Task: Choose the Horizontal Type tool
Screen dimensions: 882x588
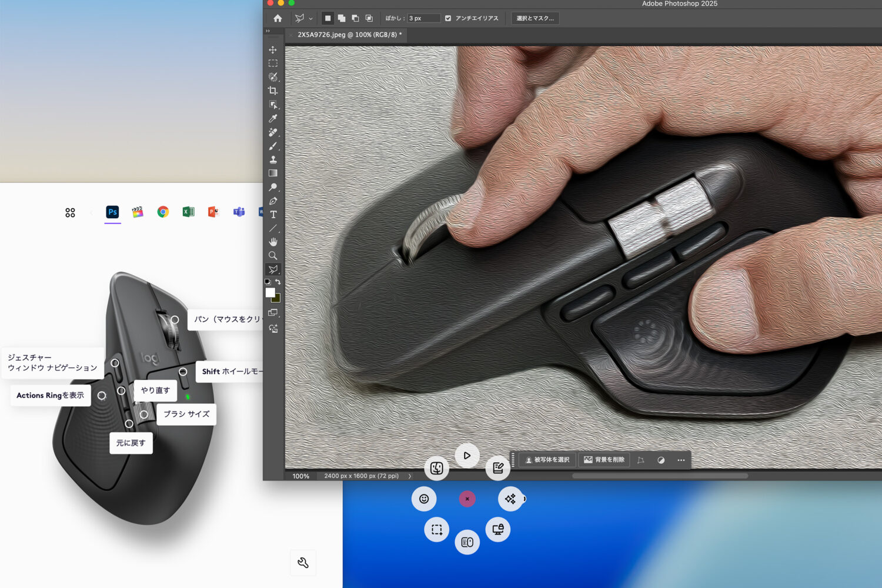Action: 273,215
